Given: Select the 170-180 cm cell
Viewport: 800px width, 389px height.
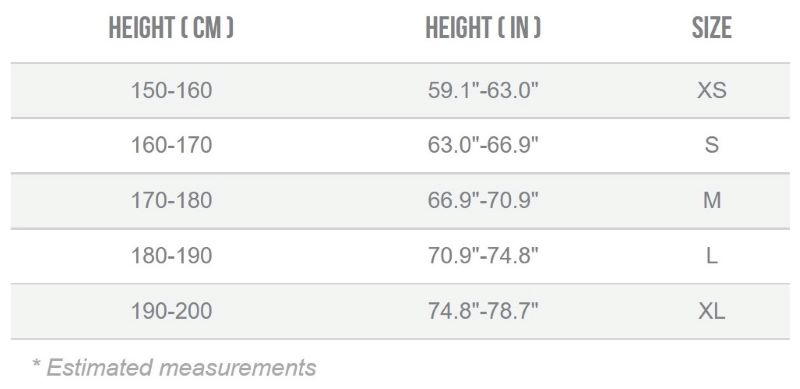Looking at the screenshot, I should pos(171,200).
